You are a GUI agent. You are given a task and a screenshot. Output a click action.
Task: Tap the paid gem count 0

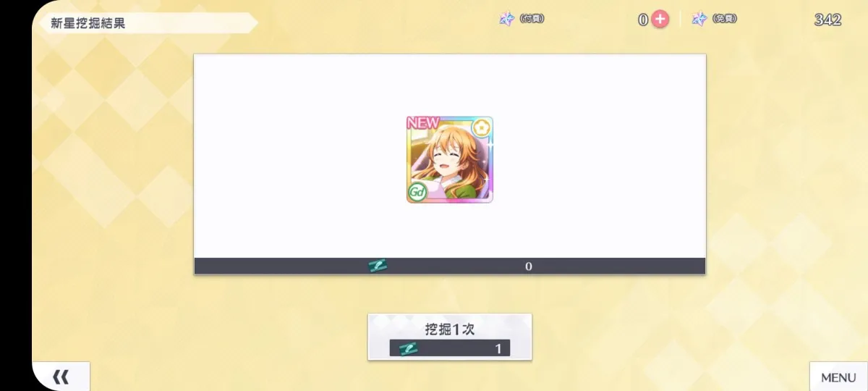(x=643, y=20)
